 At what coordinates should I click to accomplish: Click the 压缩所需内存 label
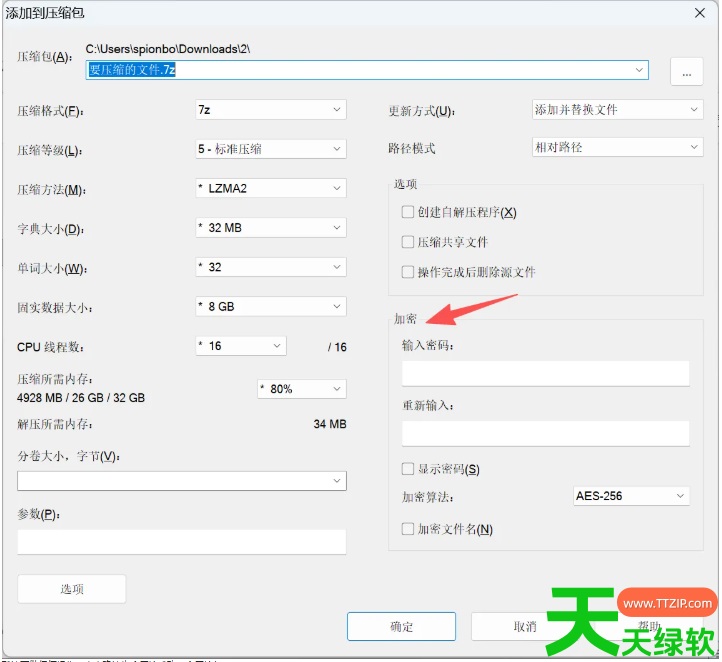55,379
